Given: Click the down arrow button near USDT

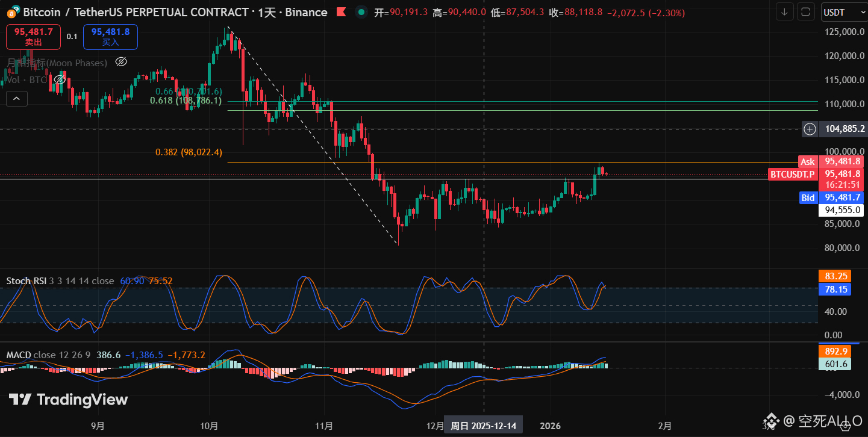Looking at the screenshot, I should [x=784, y=12].
